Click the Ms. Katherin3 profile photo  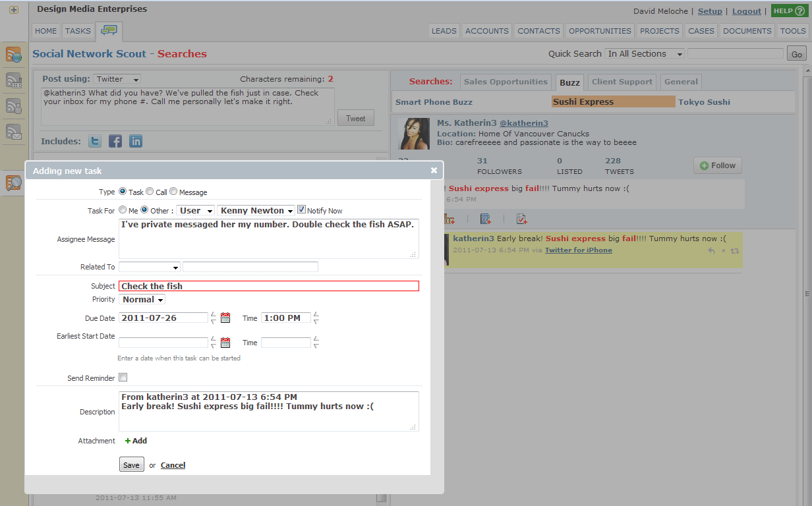[415, 134]
